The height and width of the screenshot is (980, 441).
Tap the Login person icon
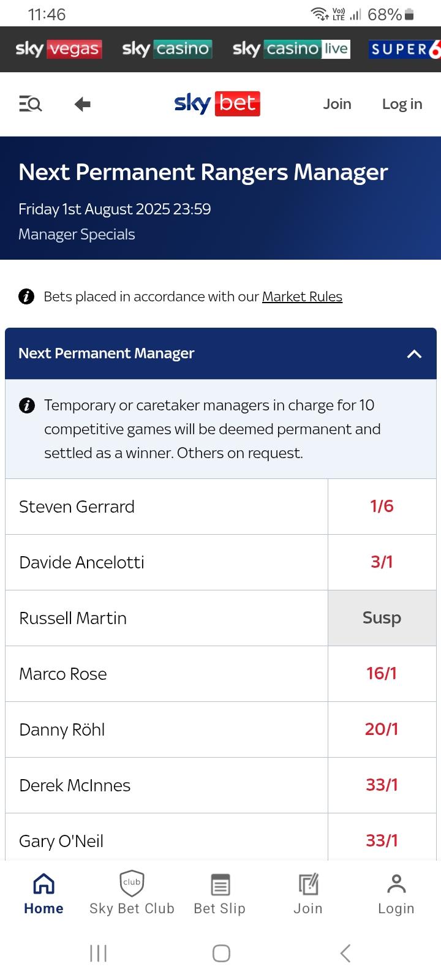(x=396, y=884)
